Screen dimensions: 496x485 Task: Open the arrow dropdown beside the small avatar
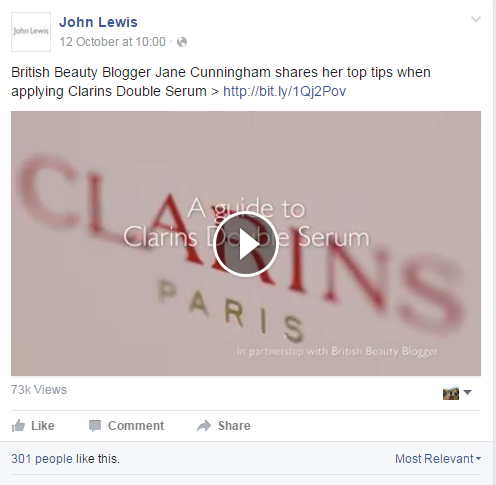(x=468, y=392)
